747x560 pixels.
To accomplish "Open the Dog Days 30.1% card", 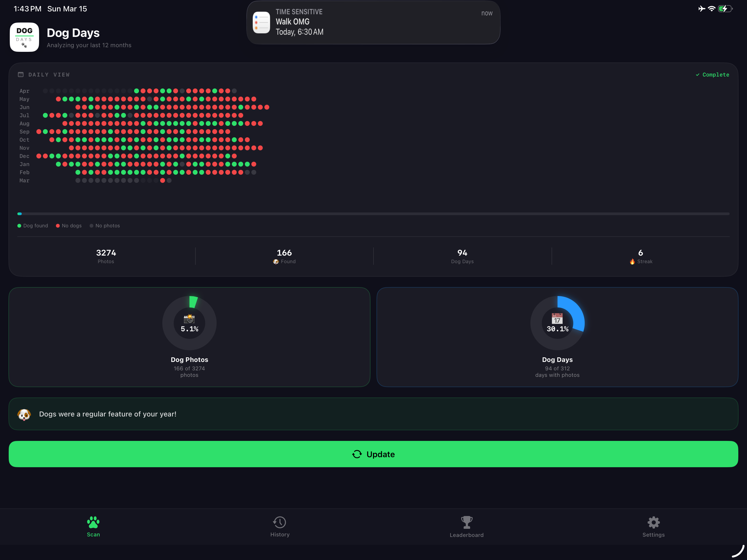I will pyautogui.click(x=557, y=337).
